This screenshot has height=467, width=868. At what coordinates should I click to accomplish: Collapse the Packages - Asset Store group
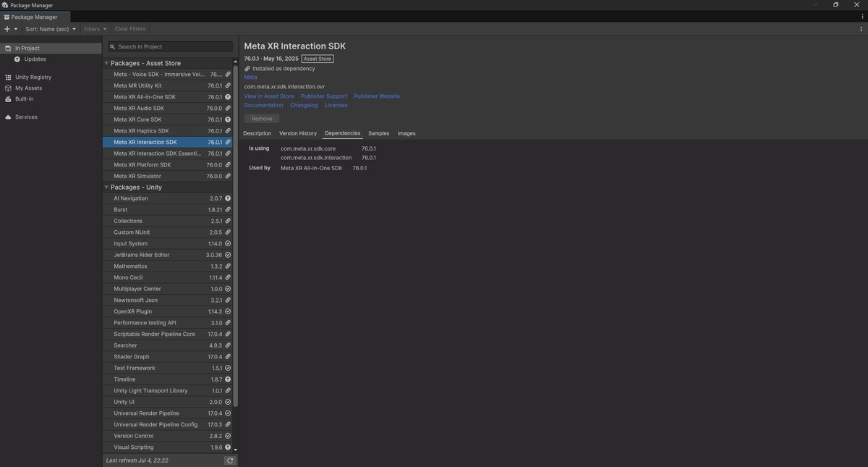point(106,63)
